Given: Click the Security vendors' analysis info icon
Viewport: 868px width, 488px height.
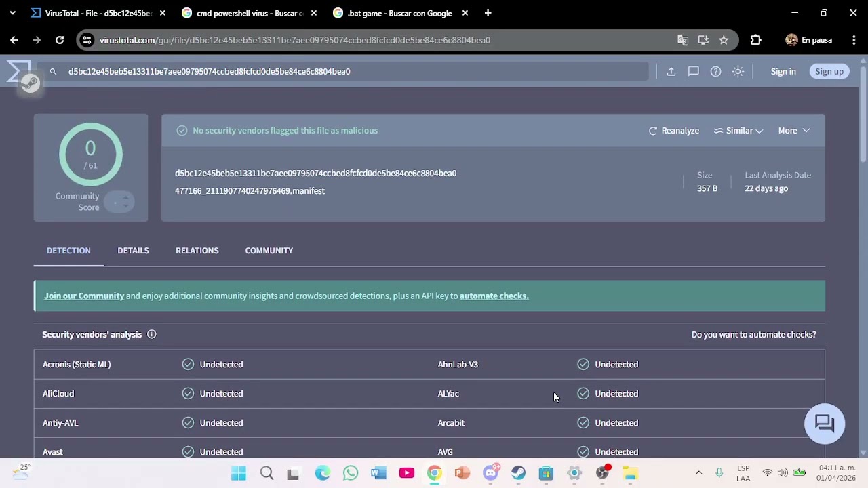Looking at the screenshot, I should 152,334.
